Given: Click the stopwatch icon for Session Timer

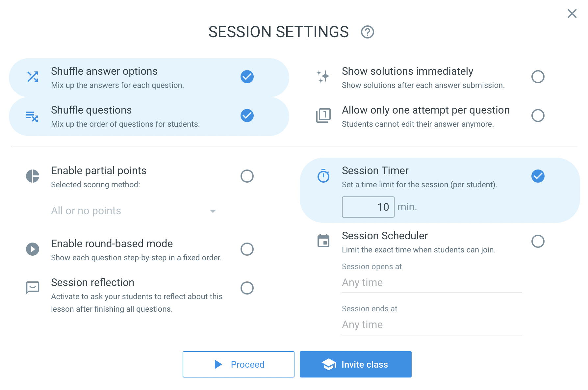Looking at the screenshot, I should click(x=323, y=176).
